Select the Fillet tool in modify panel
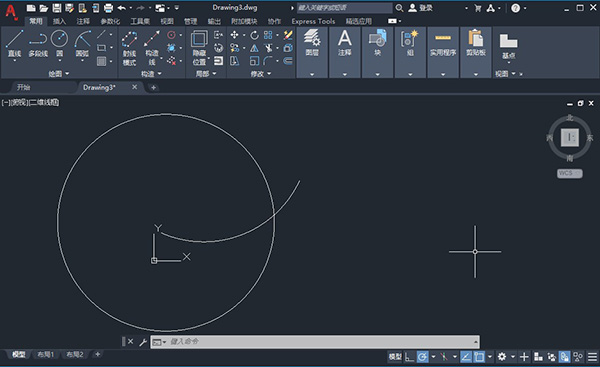The width and height of the screenshot is (600, 367). [x=268, y=60]
